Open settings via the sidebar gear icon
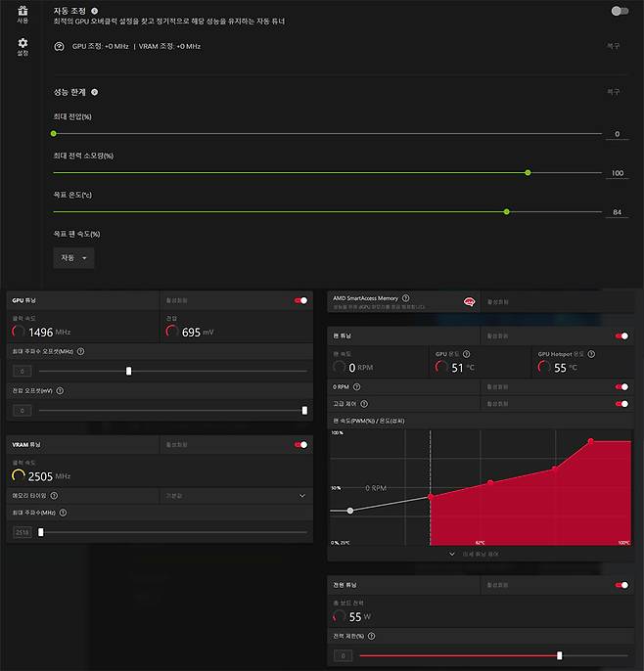The image size is (644, 671). click(23, 45)
